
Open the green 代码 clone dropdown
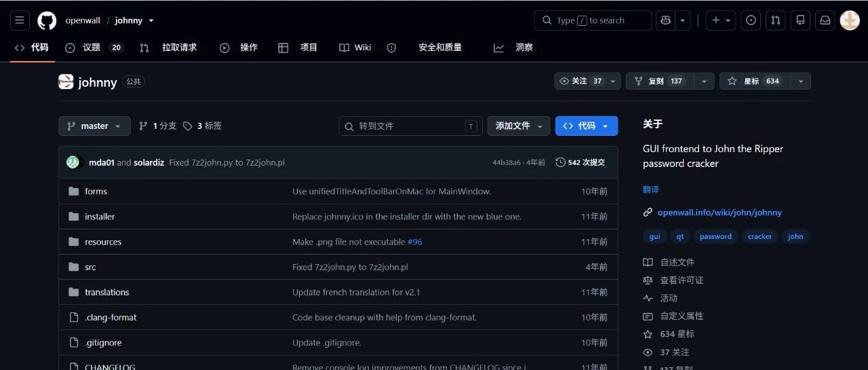587,126
